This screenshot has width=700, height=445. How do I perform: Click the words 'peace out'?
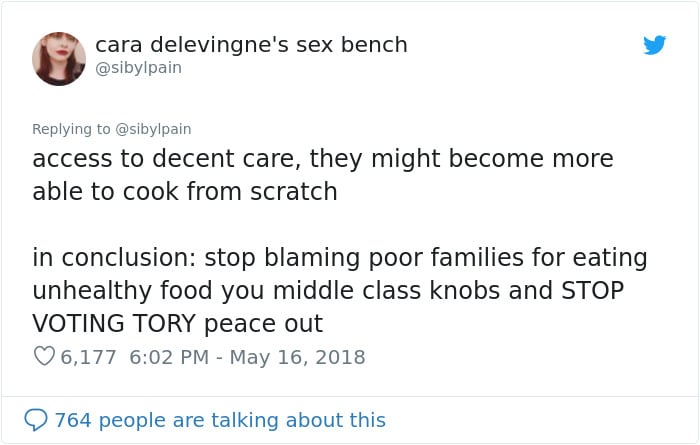pyautogui.click(x=263, y=324)
